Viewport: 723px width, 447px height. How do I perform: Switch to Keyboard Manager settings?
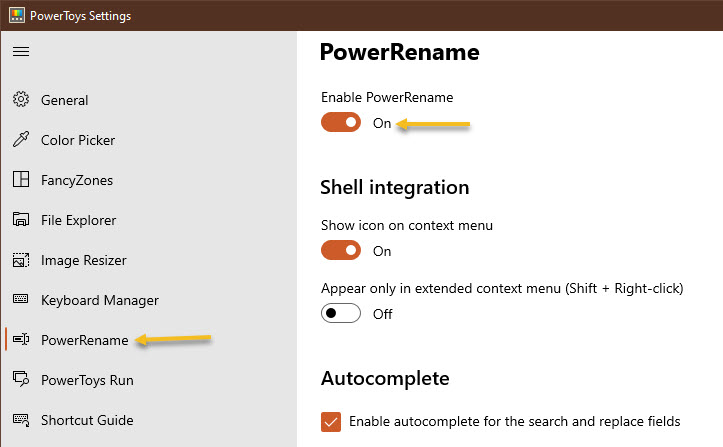pyautogui.click(x=100, y=300)
